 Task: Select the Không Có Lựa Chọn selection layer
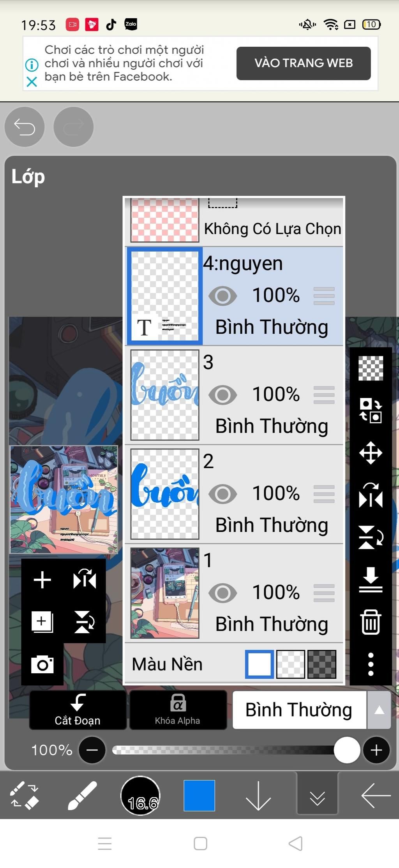point(234,221)
